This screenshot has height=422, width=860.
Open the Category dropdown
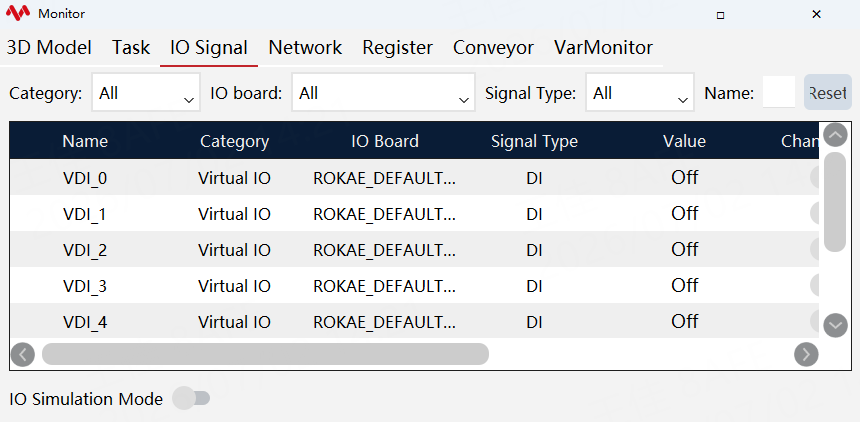click(146, 93)
